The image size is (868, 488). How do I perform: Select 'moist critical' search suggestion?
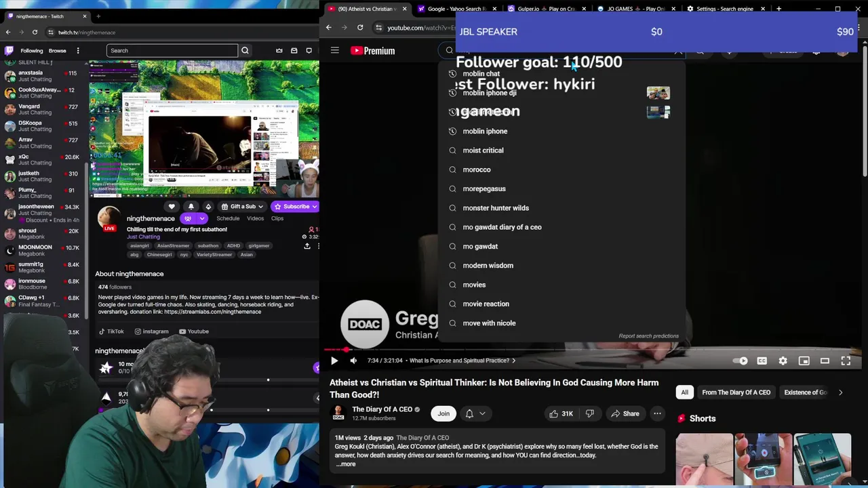point(561,150)
